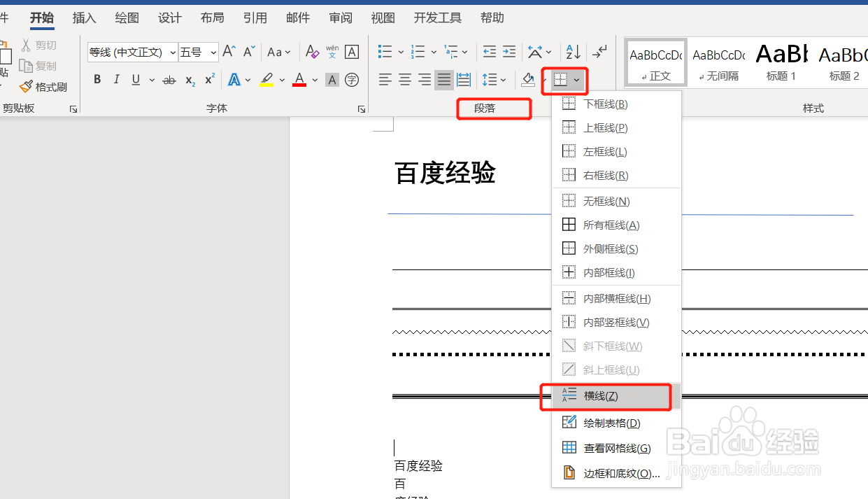
Task: Align text left
Action: 385,80
